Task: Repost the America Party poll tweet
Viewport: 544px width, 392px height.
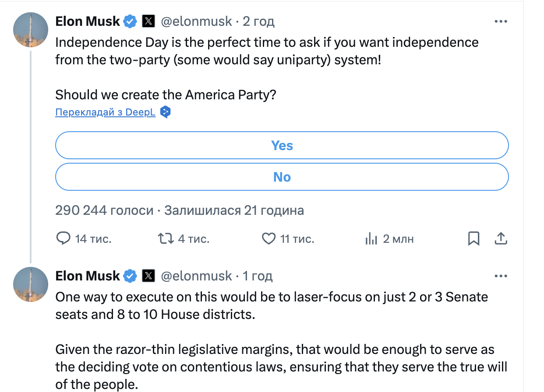Action: point(165,238)
